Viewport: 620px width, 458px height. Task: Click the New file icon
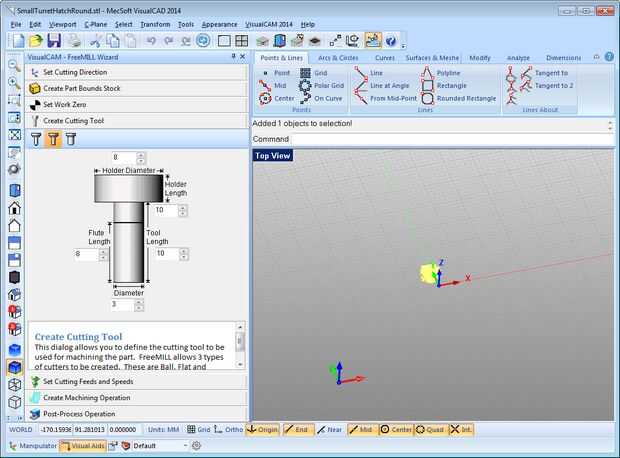pos(18,40)
